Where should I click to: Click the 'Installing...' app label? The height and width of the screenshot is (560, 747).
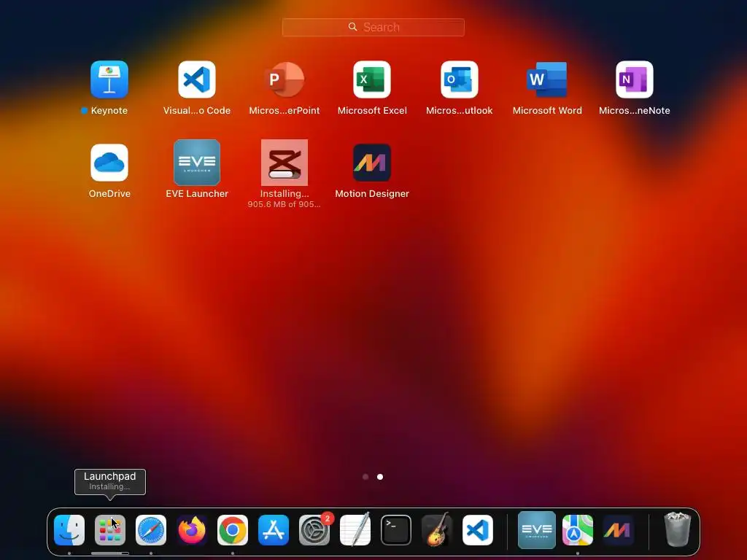tap(285, 193)
